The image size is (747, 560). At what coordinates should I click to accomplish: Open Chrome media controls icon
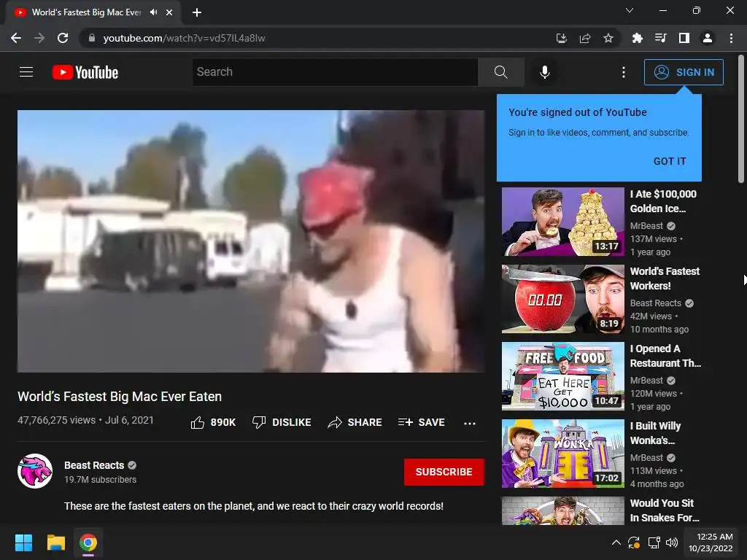click(660, 38)
